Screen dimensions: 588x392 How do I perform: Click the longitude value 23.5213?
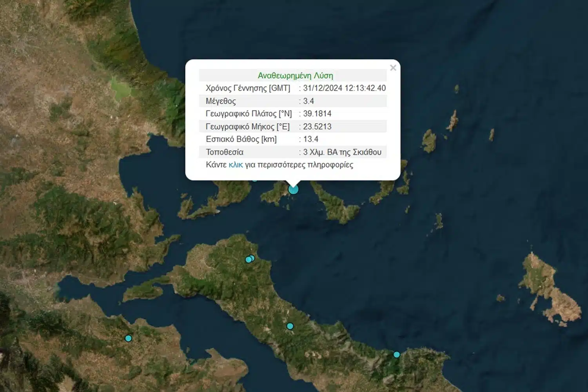317,126
